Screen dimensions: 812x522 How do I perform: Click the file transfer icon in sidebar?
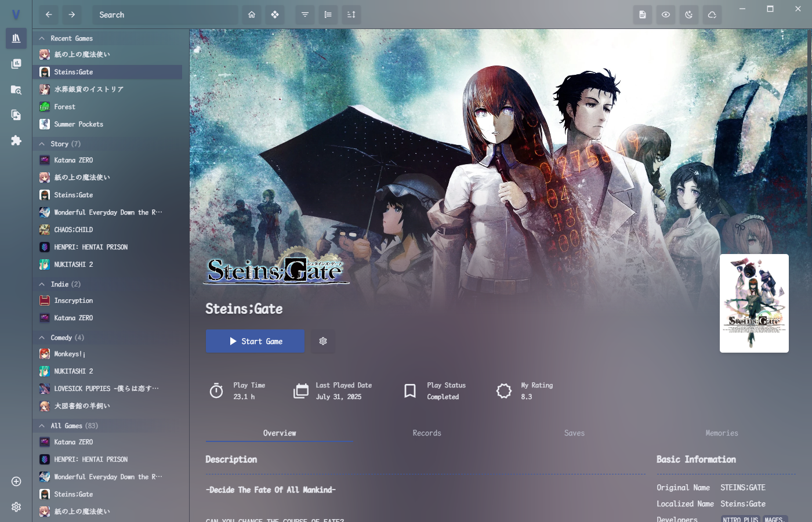point(16,115)
